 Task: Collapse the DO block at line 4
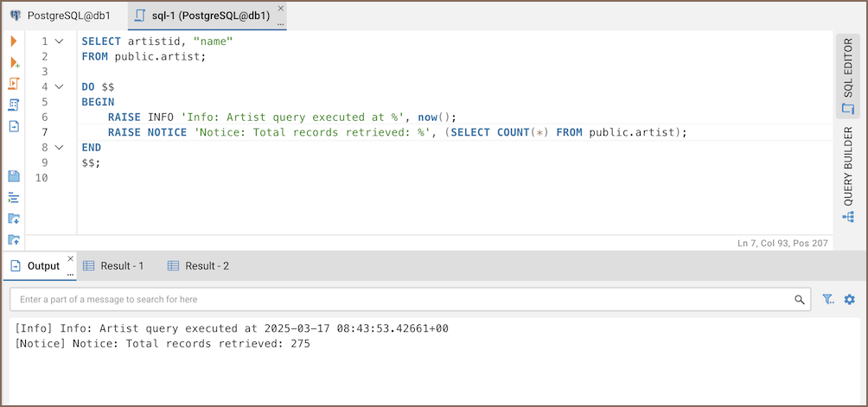pos(59,86)
